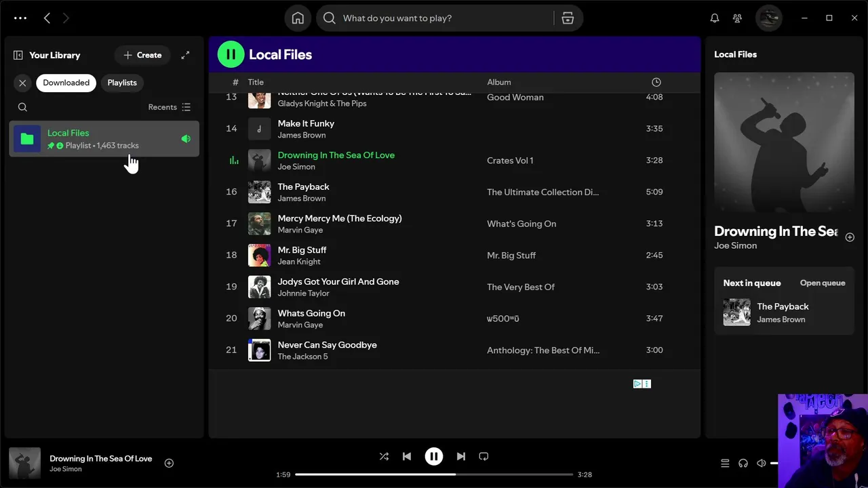The height and width of the screenshot is (488, 868).
Task: Seek on the playback progress bar
Action: point(434,474)
